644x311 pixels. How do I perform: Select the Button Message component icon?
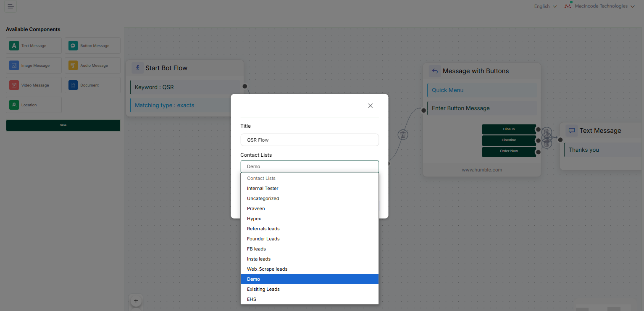(73, 46)
